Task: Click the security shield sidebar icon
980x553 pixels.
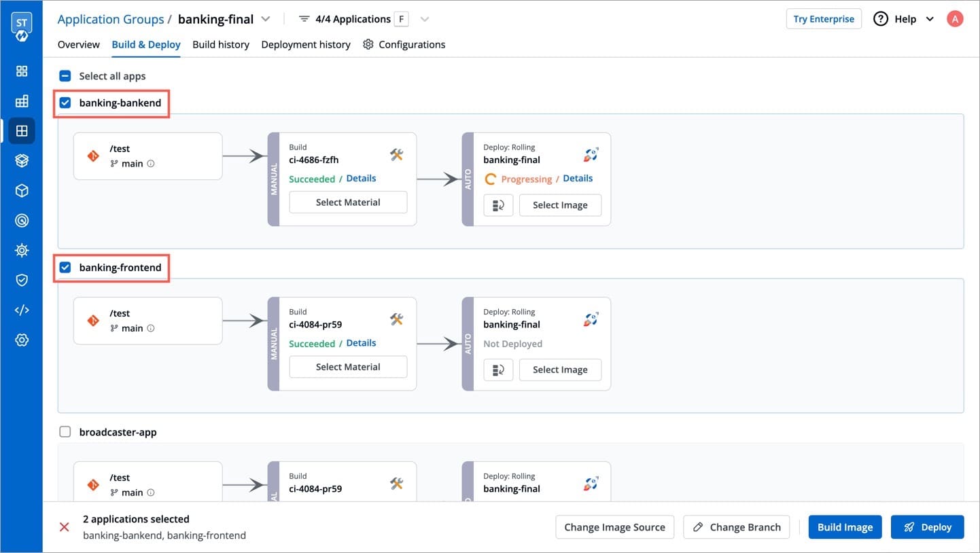Action: [x=22, y=280]
